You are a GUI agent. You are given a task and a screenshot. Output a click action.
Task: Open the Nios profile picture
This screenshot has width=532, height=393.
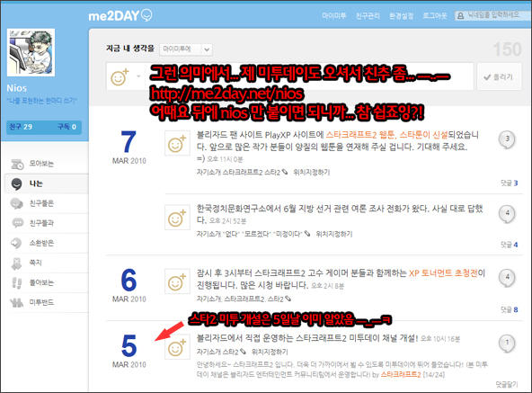[31, 53]
